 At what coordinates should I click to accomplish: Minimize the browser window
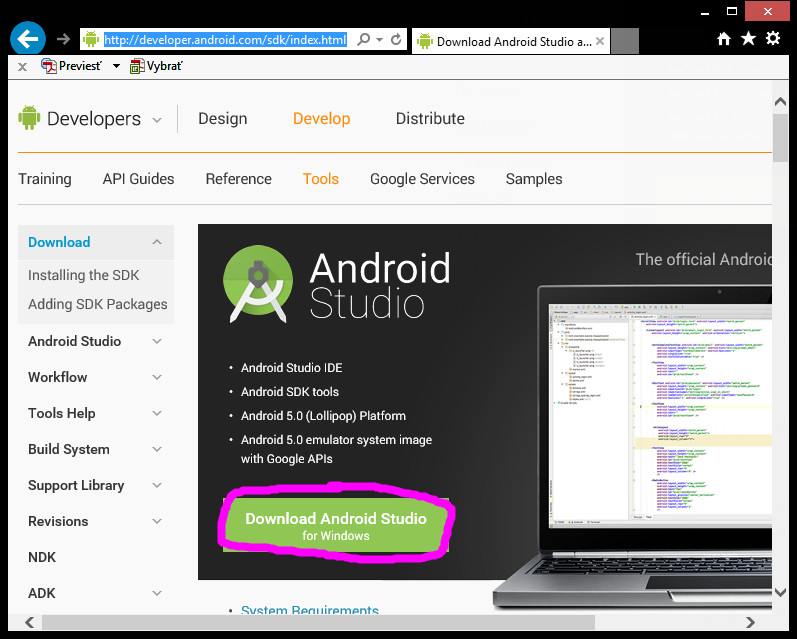click(704, 12)
